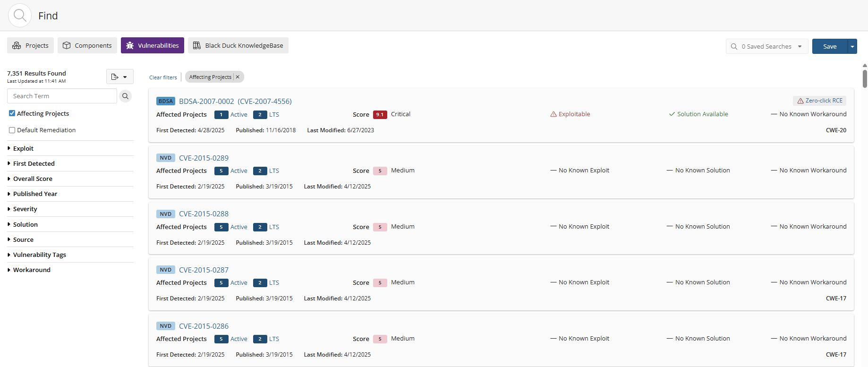
Task: Click 'No Known Workaround' for CVE-2015-0286
Action: pyautogui.click(x=813, y=339)
